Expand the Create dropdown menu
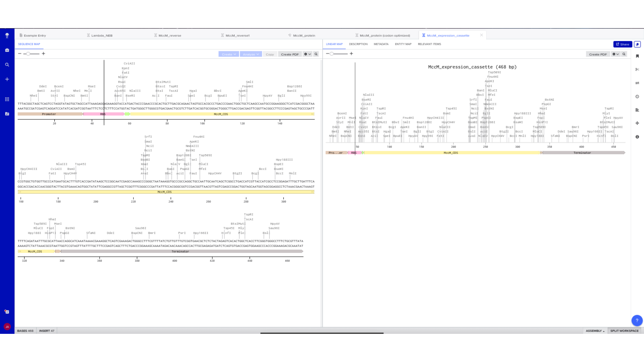 [229, 54]
